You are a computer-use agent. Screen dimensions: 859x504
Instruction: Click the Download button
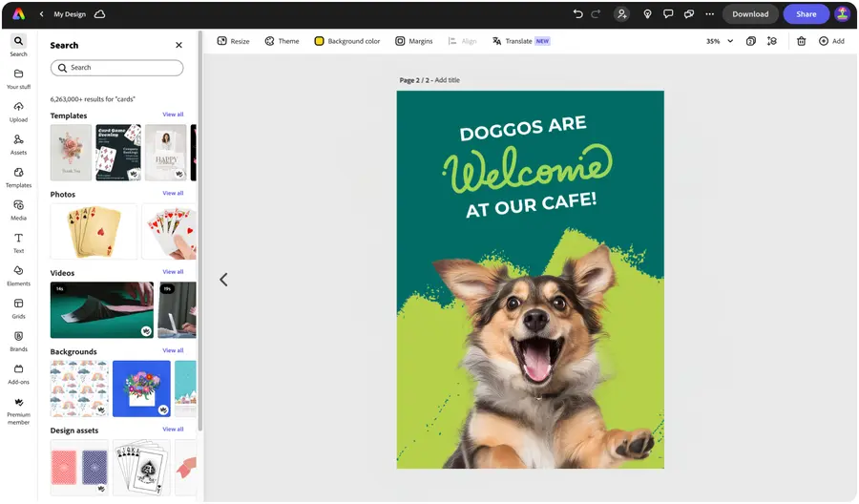click(750, 14)
